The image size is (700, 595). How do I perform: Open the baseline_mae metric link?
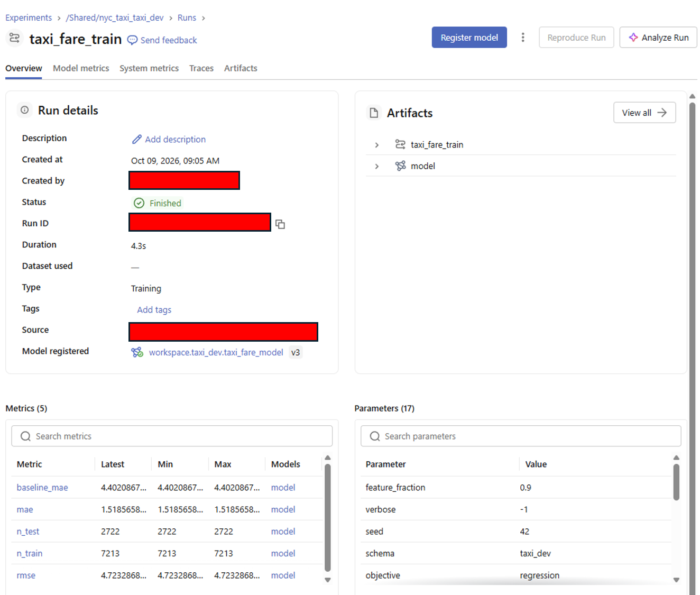(42, 488)
